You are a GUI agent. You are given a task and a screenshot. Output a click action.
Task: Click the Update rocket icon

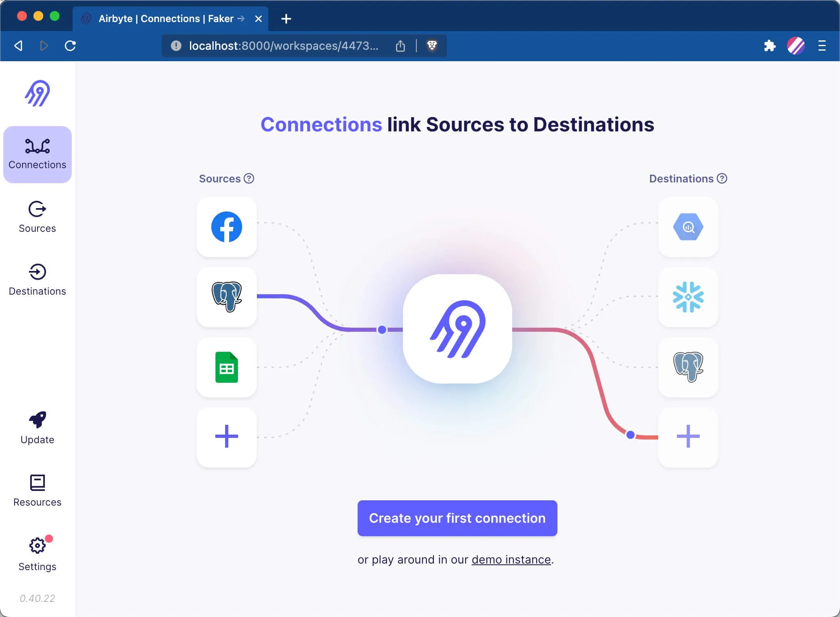click(x=37, y=420)
